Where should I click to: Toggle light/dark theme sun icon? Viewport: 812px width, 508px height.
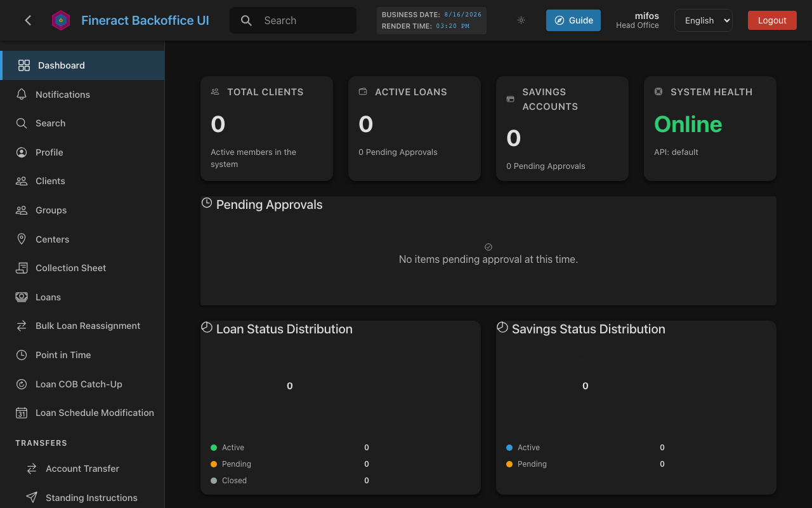pos(521,20)
